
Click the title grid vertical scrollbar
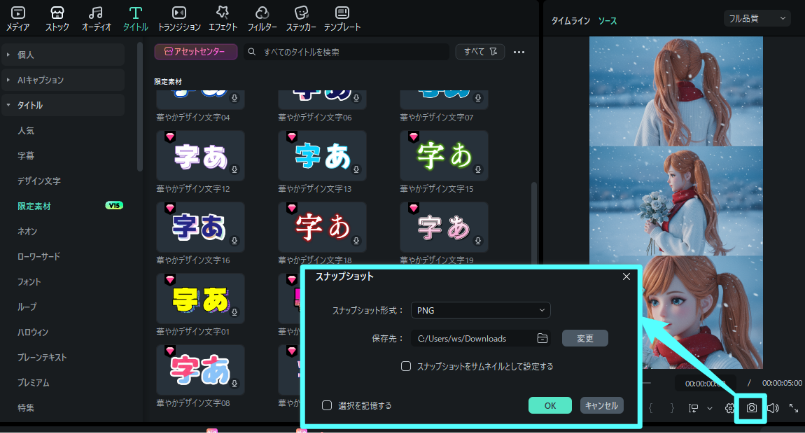(533, 222)
